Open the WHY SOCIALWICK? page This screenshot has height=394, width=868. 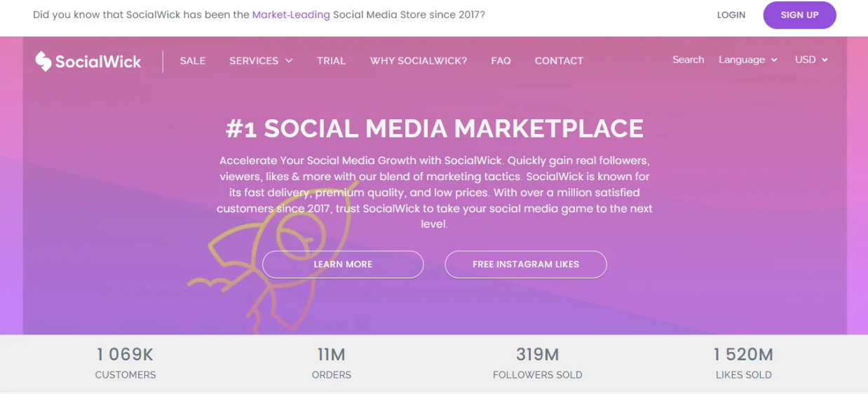coord(419,61)
